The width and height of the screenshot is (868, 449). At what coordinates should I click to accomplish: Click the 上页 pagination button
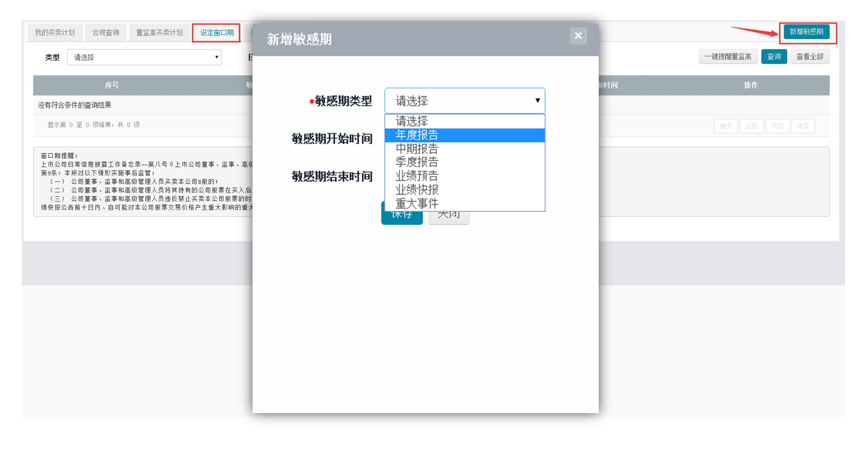(751, 127)
